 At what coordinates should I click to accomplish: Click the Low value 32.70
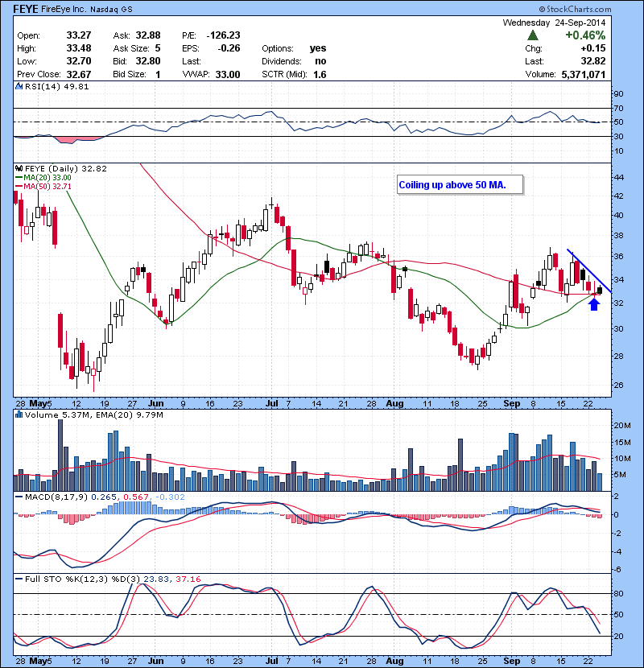tap(79, 61)
